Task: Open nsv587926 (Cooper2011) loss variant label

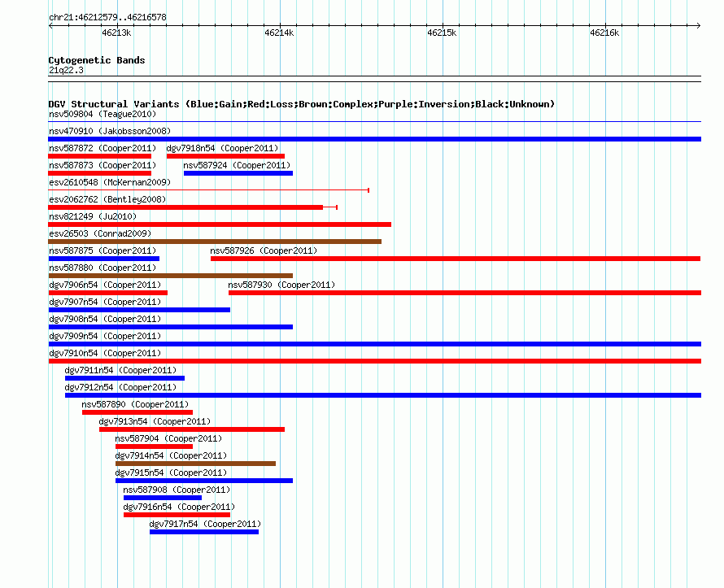Action: point(264,250)
